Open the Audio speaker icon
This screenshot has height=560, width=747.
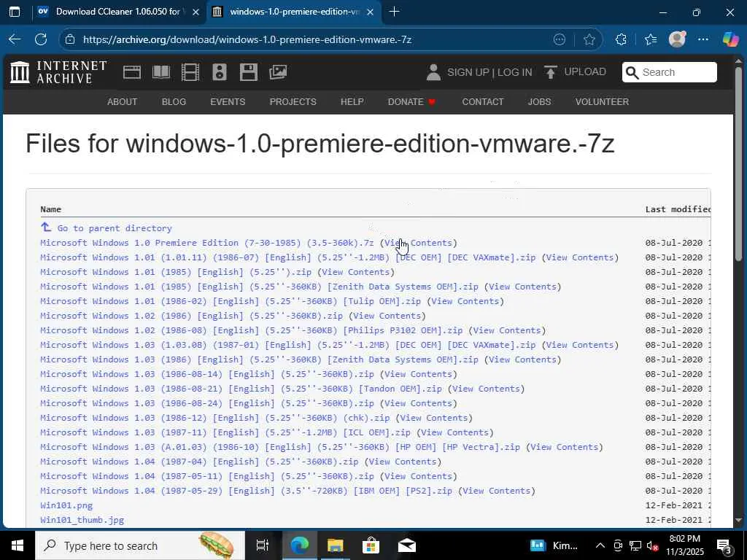coord(219,72)
